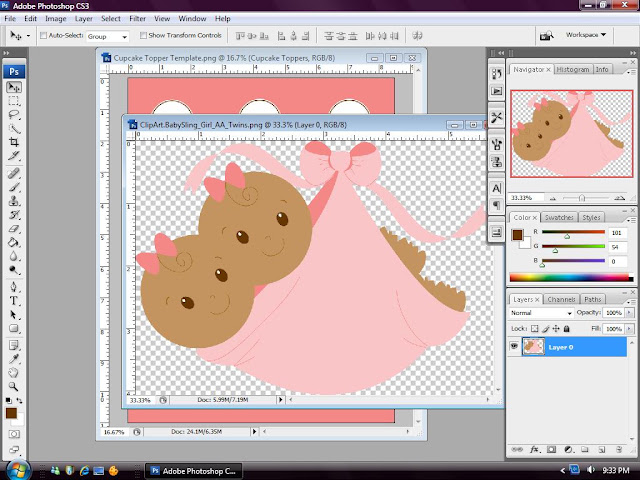640x480 pixels.
Task: Select the Type tool
Action: tap(14, 301)
